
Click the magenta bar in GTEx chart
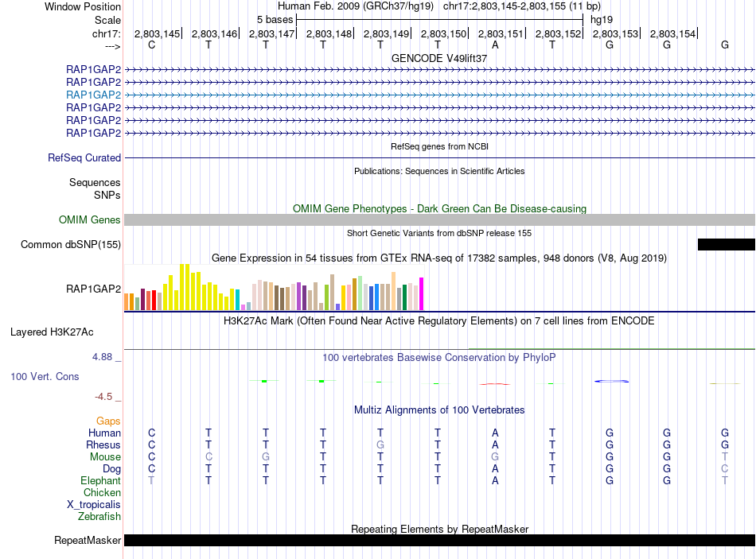point(422,293)
